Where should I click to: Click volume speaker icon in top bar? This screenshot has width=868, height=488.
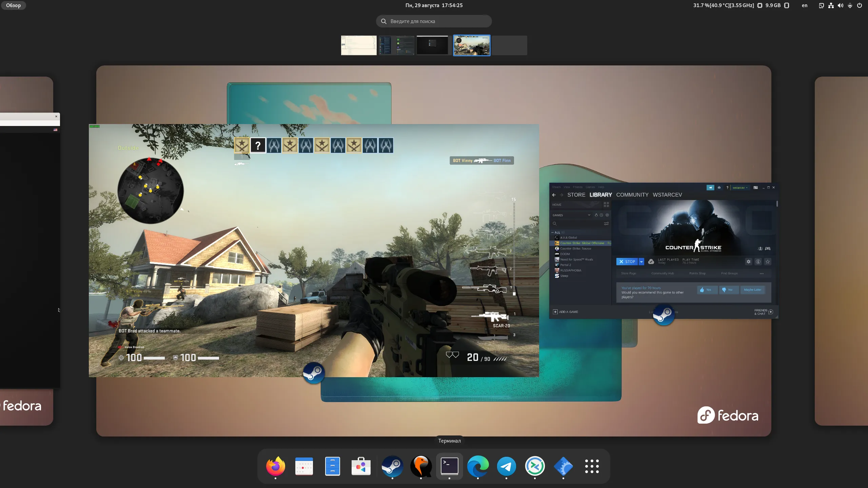(x=840, y=5)
